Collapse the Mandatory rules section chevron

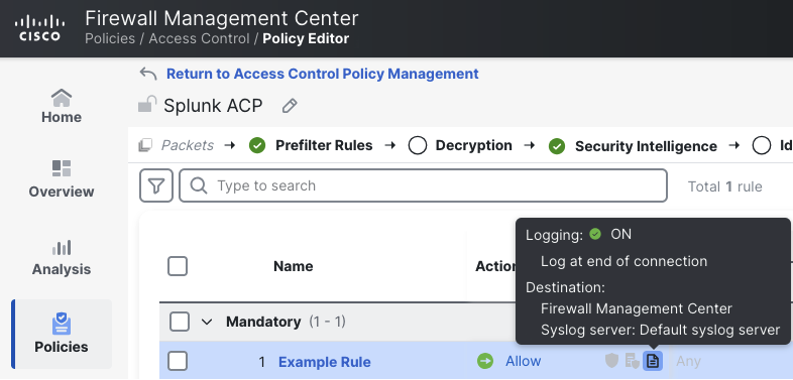[207, 322]
